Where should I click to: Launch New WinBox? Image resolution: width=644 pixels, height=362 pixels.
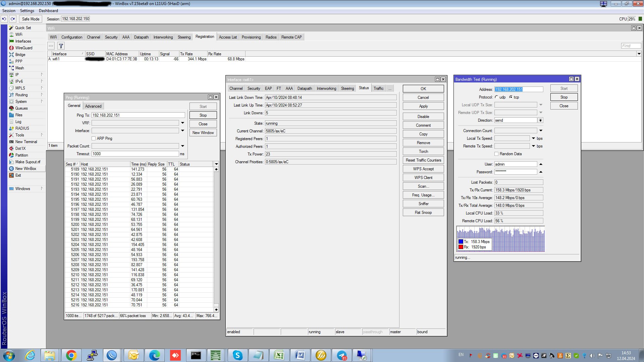point(25,169)
